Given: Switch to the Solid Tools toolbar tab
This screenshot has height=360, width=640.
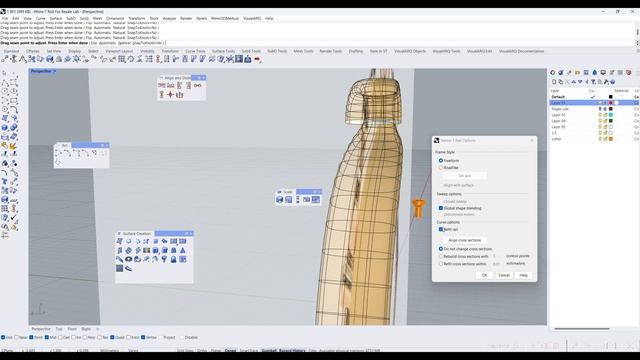Looking at the screenshot, I should 251,51.
